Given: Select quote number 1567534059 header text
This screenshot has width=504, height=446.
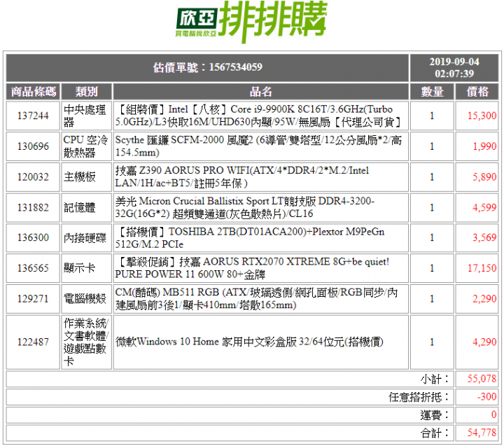Looking at the screenshot, I should [208, 67].
